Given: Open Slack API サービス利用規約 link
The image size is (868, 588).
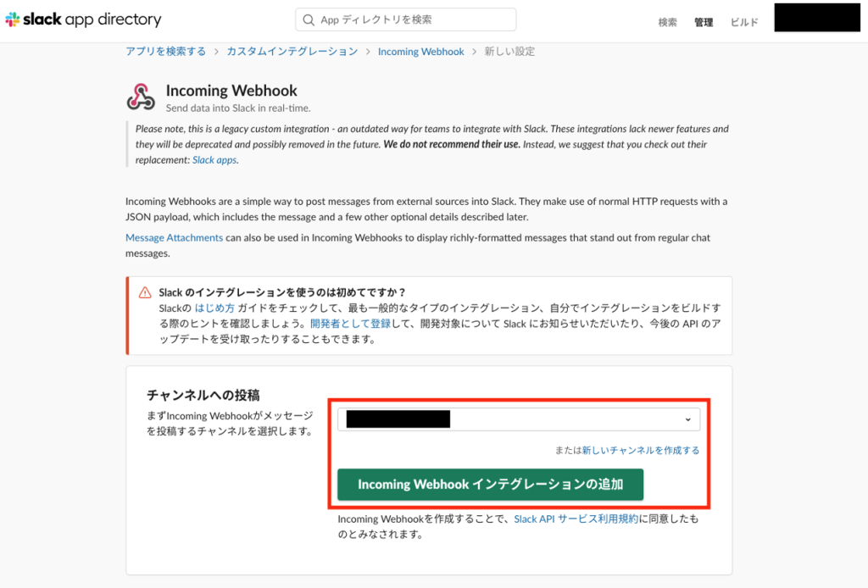Looking at the screenshot, I should tap(576, 519).
